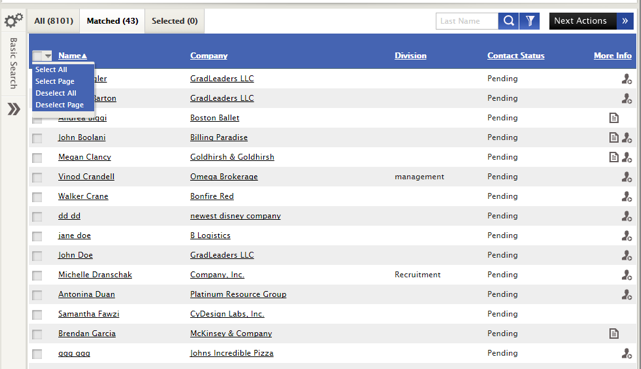Open the person icon for Walker Crane

pos(627,197)
